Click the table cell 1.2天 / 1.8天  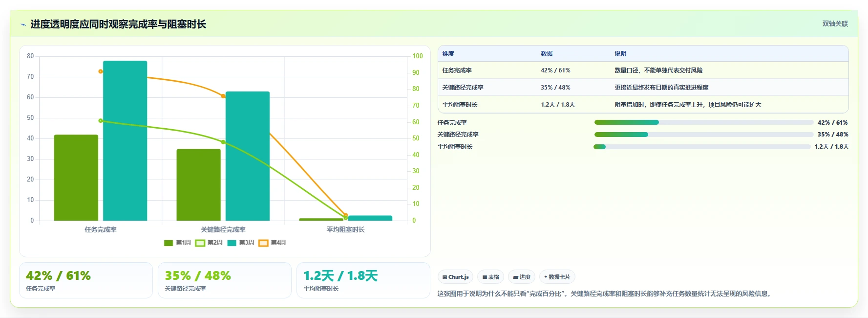click(x=558, y=105)
